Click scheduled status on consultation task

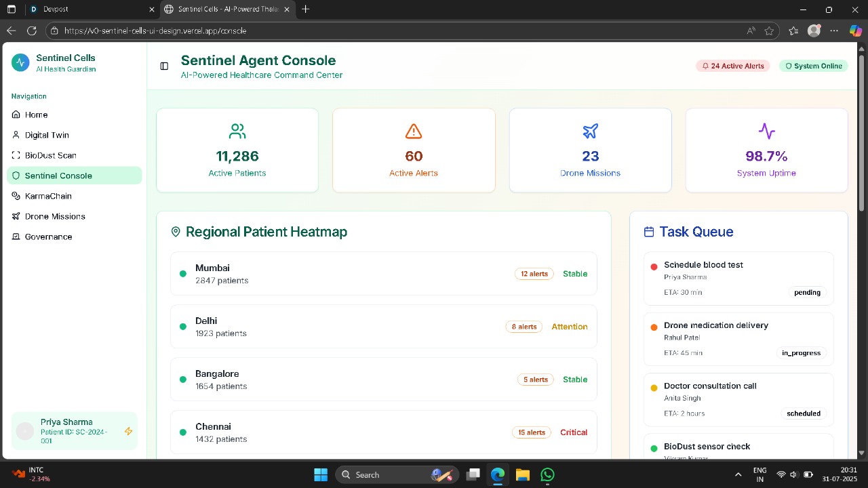pos(804,413)
